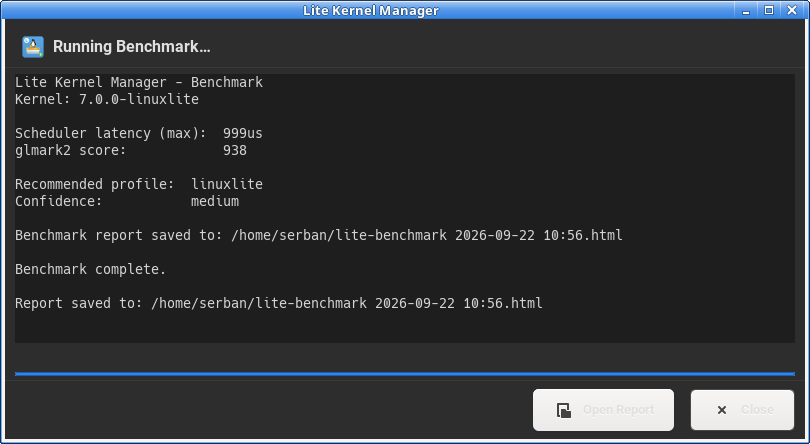Click the 'Lite Kernel Manager' title bar text
The image size is (810, 444).
tap(370, 10)
